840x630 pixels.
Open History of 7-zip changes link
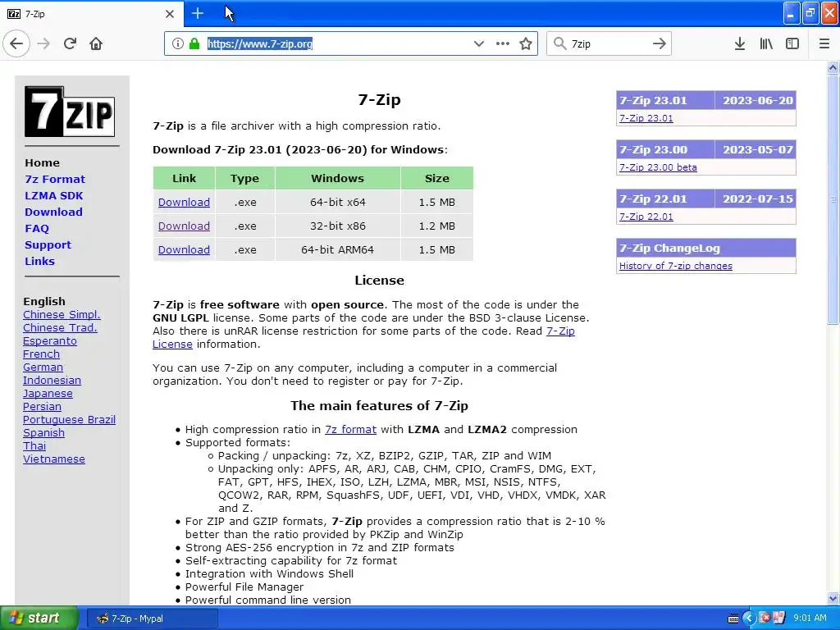click(676, 267)
